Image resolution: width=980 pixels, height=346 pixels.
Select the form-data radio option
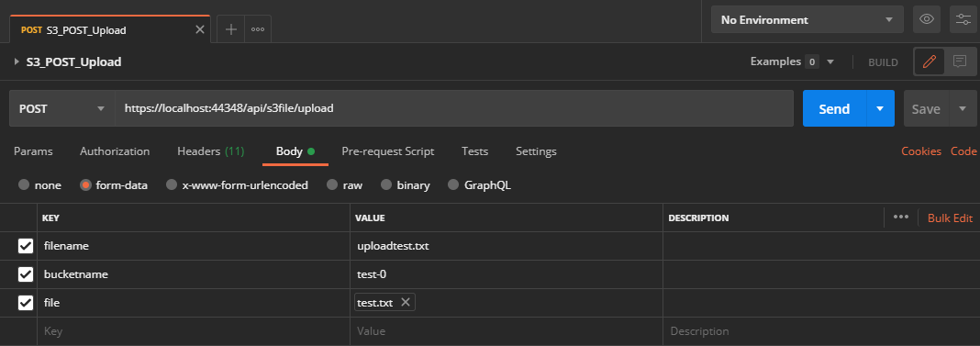tap(85, 185)
